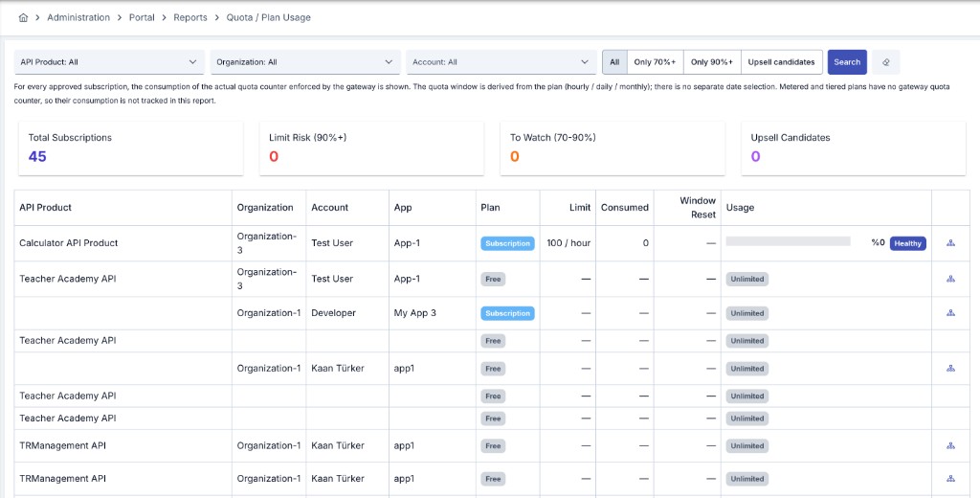Open hierarchy icon for Calculator API Product row

pyautogui.click(x=950, y=243)
